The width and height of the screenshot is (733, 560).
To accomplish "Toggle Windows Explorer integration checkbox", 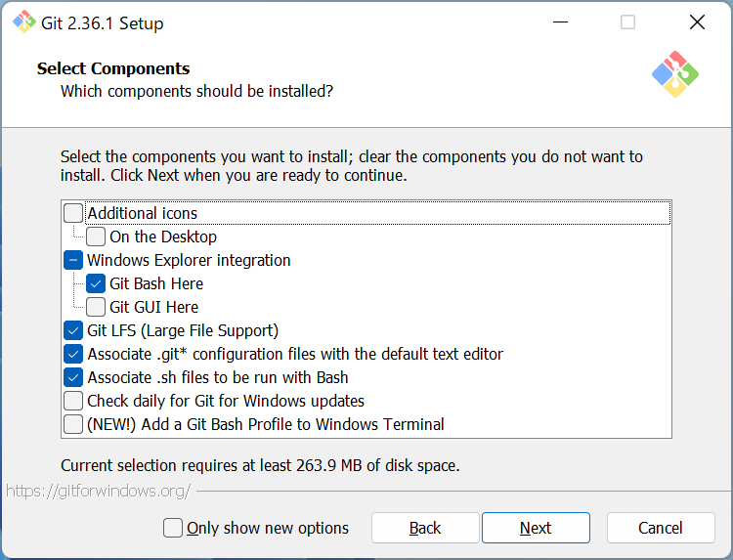I will pos(73,260).
